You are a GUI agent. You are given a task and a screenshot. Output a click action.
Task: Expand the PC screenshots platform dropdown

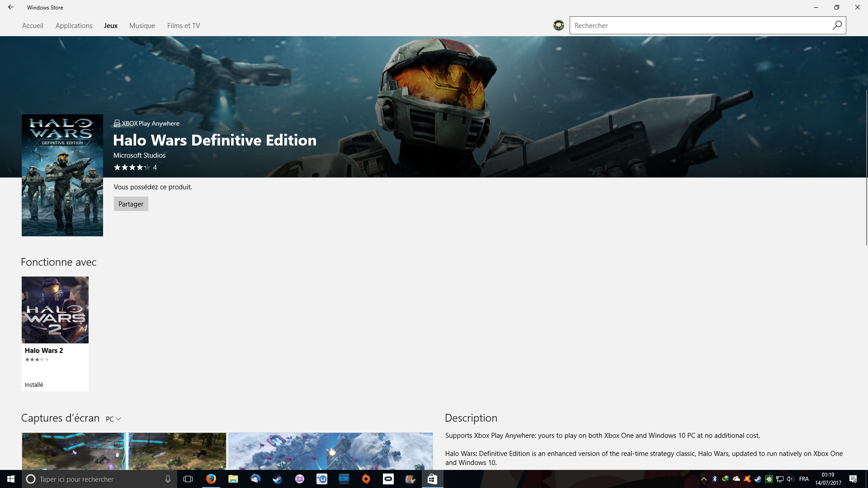[113, 419]
